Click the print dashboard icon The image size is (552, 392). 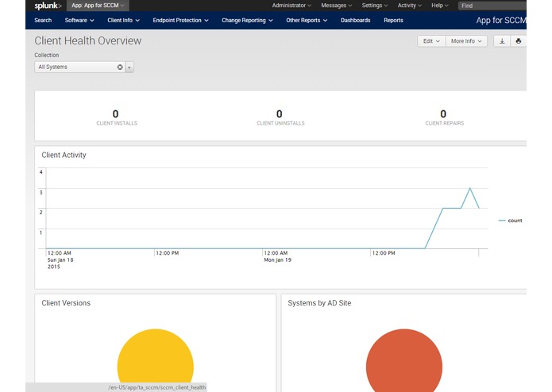[518, 41]
